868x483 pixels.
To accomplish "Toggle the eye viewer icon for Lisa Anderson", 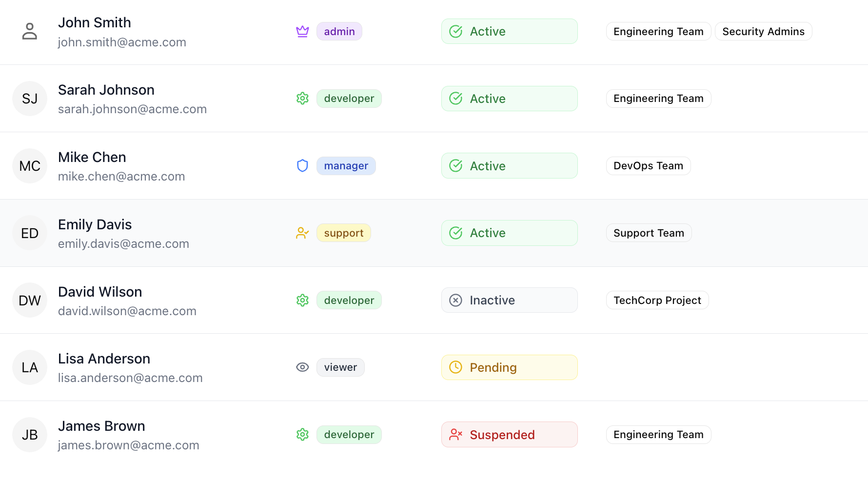I will point(302,367).
